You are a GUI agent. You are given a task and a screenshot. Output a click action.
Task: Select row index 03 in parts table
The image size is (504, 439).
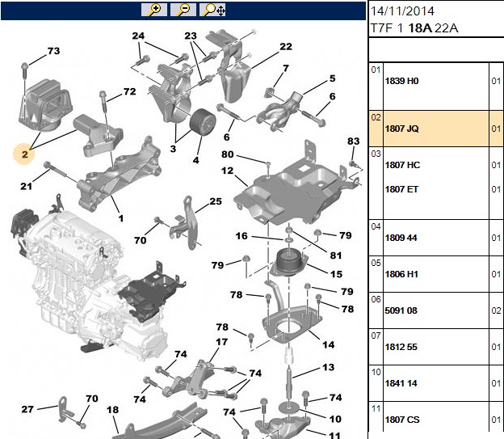click(x=376, y=154)
